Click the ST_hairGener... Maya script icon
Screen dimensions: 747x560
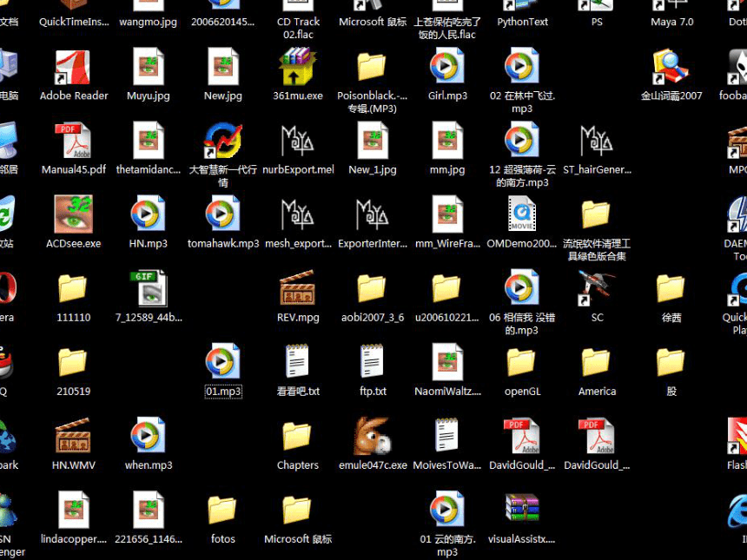click(597, 141)
